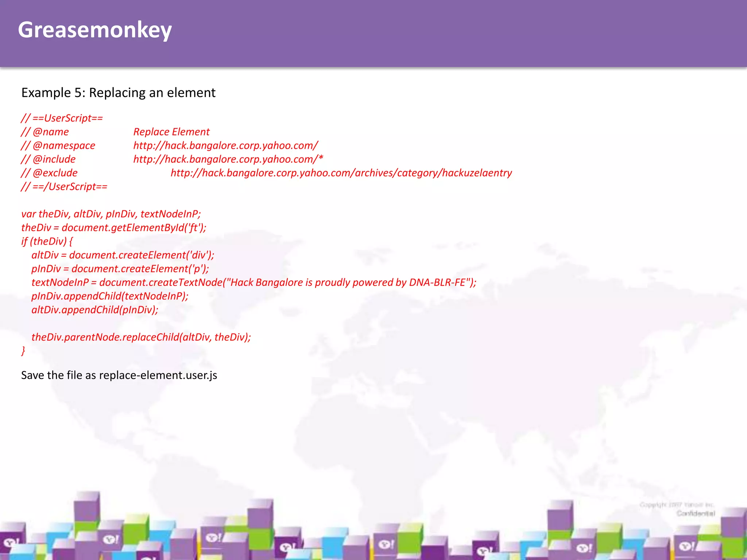Click the namespace URL hack.bangalore.corp.yahoo.com/

[x=226, y=145]
